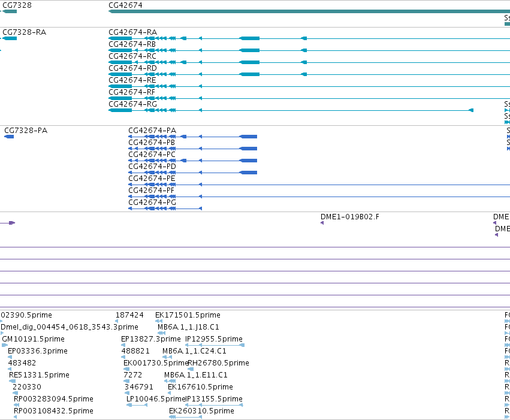Click protein CG42674-PE label
Viewport: 510px width, 420px height.
coord(152,179)
